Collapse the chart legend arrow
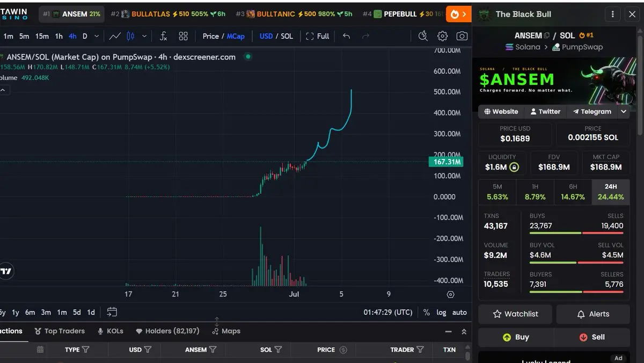The image size is (644, 363). coord(3,90)
